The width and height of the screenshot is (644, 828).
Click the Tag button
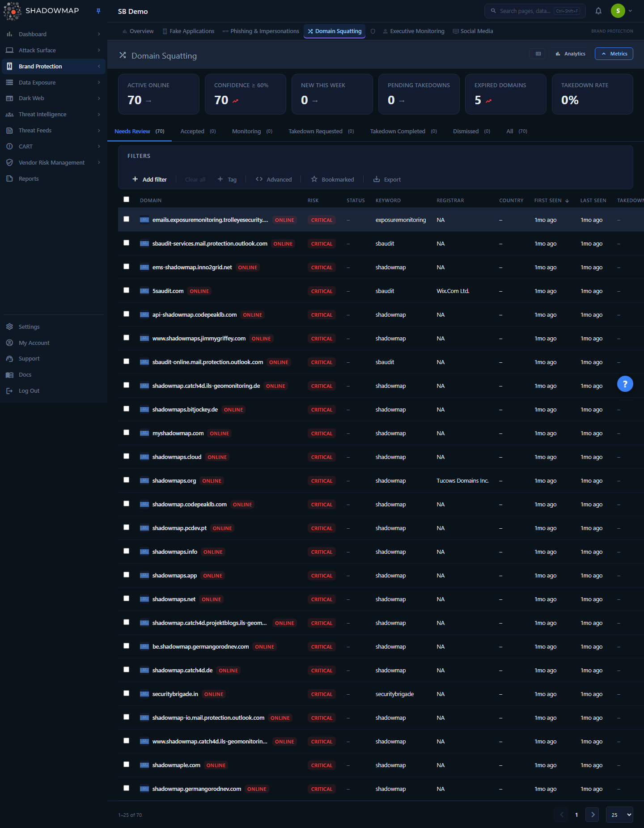[227, 179]
